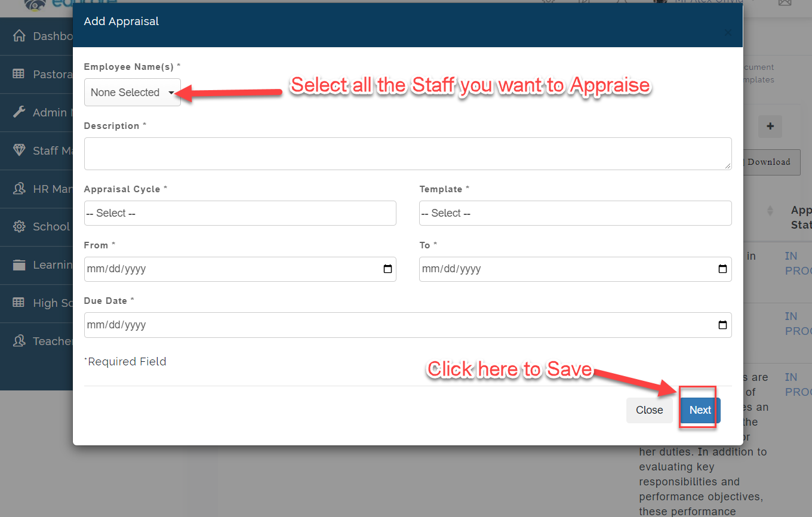
Task: Open the Employee Name(s) None Selected dropdown
Action: click(133, 93)
